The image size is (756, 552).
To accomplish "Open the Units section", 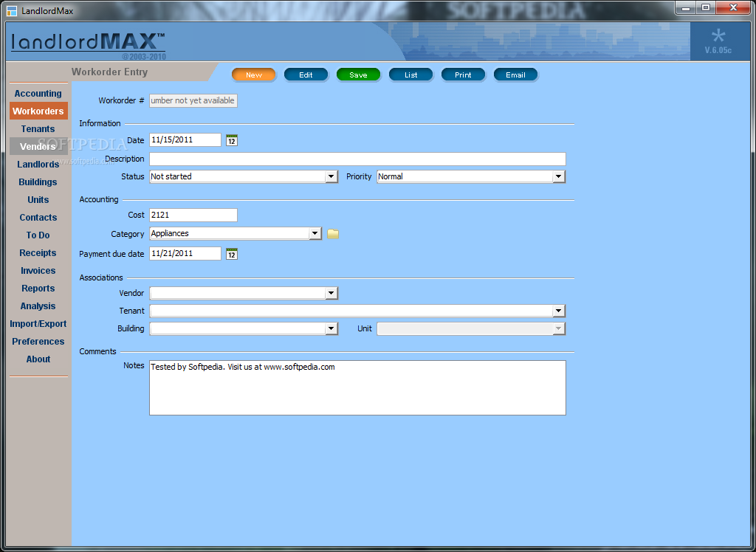I will tap(38, 200).
